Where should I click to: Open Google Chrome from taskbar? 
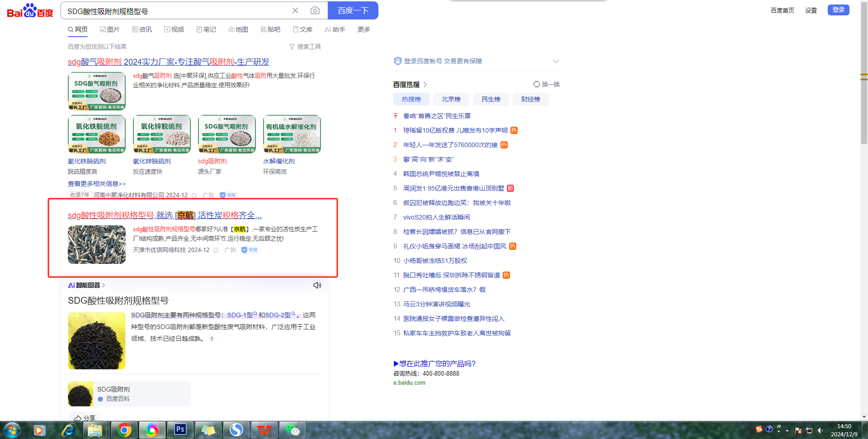click(124, 429)
